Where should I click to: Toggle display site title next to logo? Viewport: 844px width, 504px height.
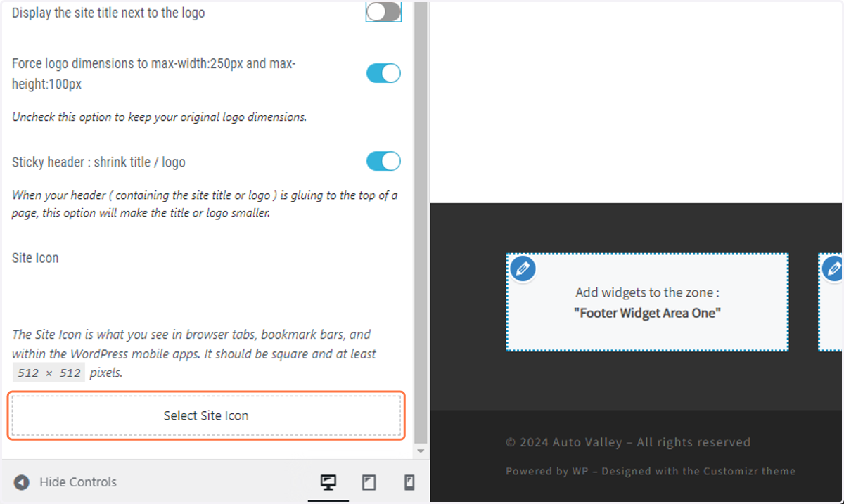383,12
